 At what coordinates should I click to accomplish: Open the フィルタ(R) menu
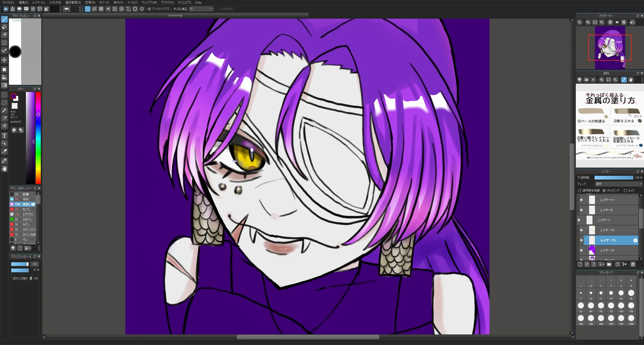coord(55,3)
